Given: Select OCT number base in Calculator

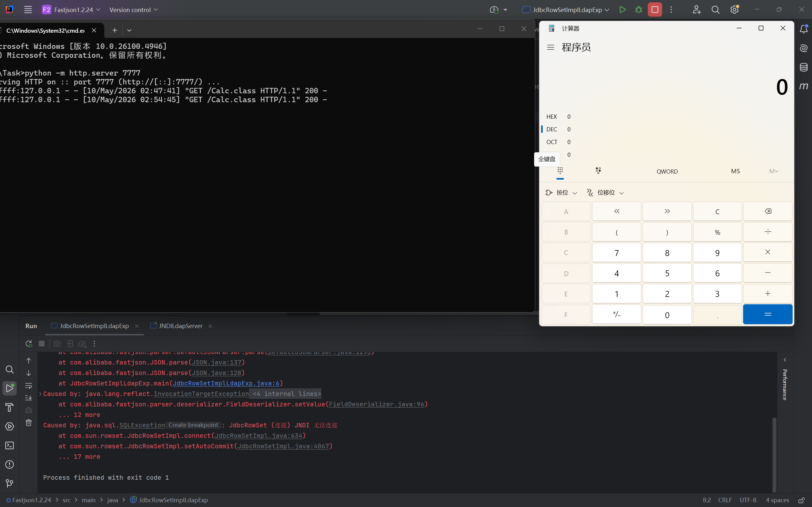Looking at the screenshot, I should [666, 142].
